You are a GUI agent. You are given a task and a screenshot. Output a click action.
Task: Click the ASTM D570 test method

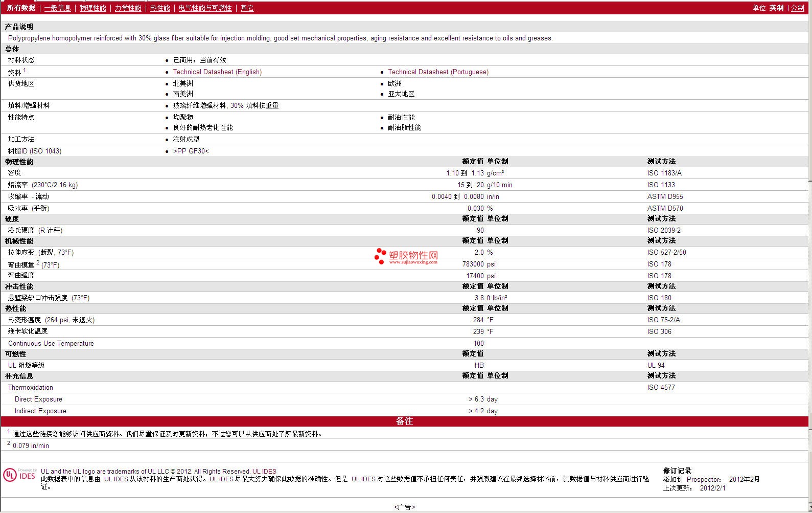coord(665,209)
